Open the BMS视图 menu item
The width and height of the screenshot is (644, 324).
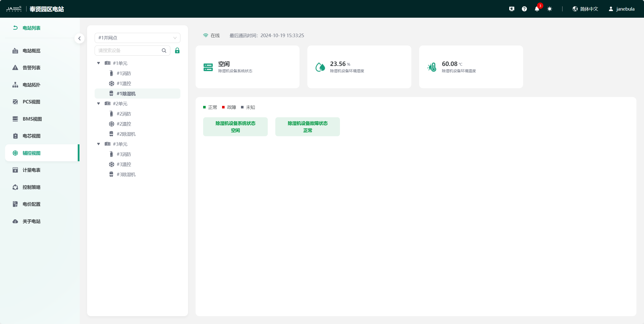coord(32,119)
